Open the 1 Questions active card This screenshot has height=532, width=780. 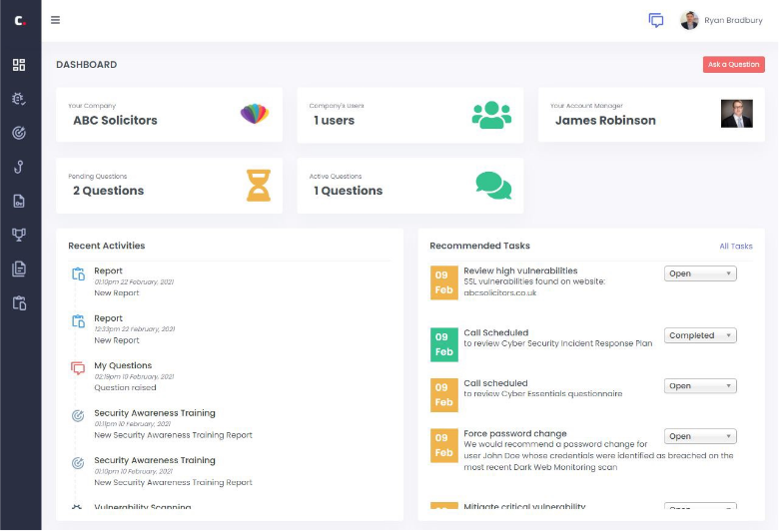tap(410, 186)
